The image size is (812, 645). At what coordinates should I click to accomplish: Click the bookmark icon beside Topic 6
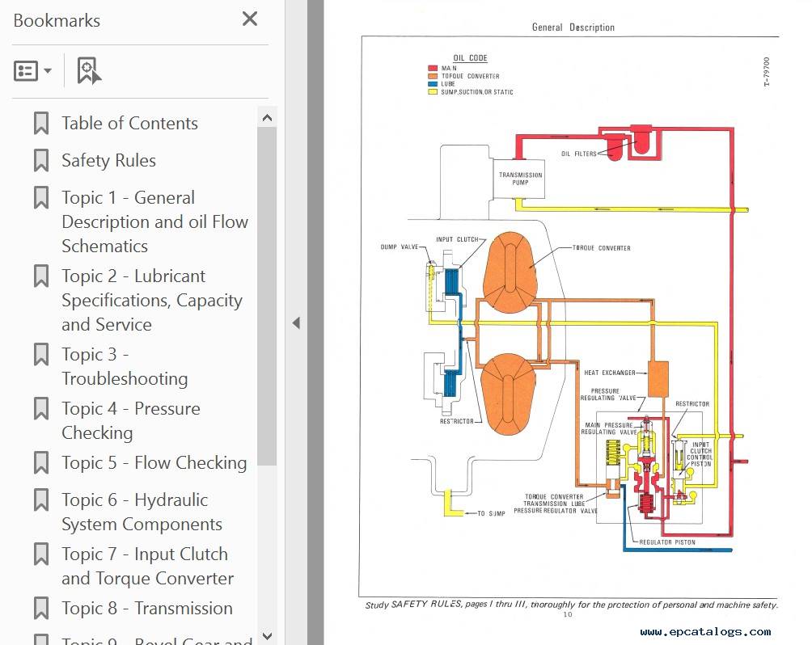point(41,500)
